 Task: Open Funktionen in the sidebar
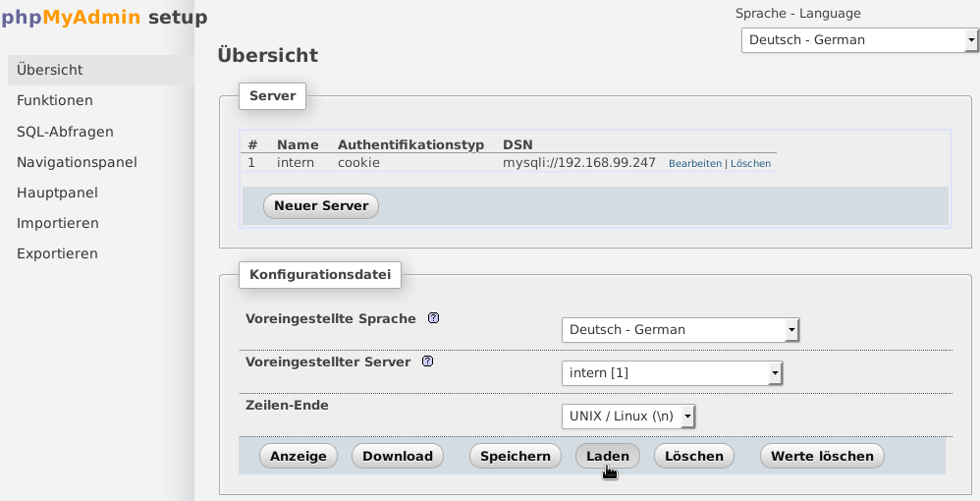pyautogui.click(x=55, y=100)
